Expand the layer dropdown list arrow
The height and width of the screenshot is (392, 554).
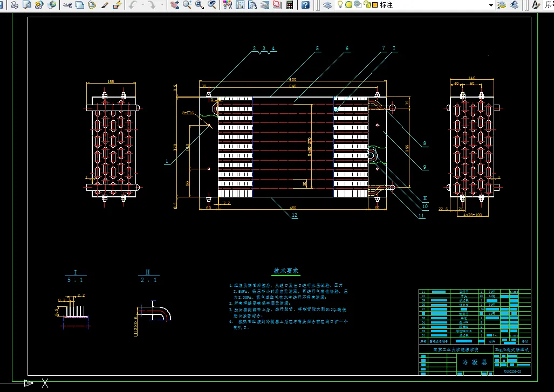click(491, 5)
